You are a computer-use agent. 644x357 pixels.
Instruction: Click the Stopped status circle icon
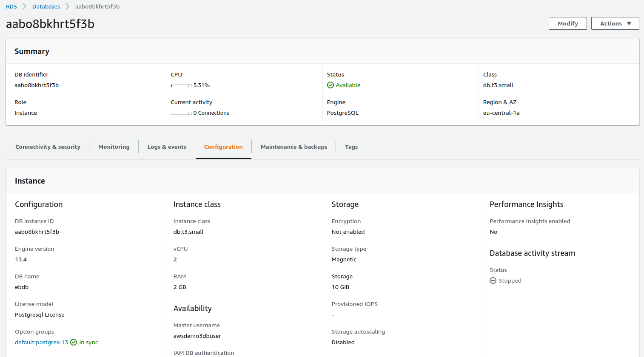493,280
